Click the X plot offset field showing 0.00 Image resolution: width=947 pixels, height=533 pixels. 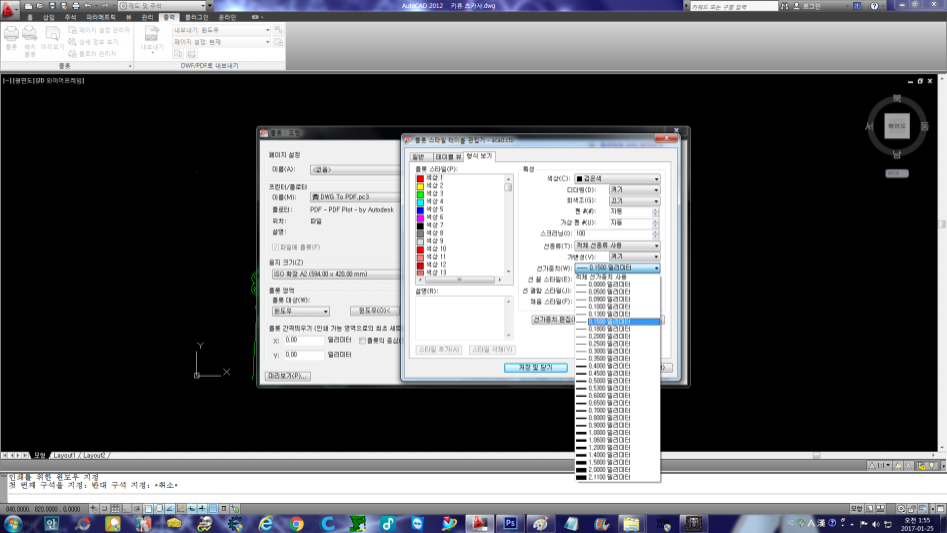tap(304, 340)
